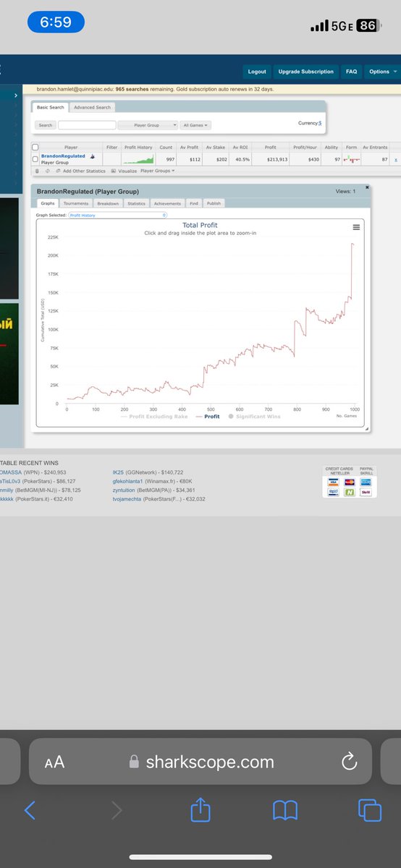Image resolution: width=401 pixels, height=868 pixels.
Task: Toggle the Profit legend series
Action: [208, 417]
